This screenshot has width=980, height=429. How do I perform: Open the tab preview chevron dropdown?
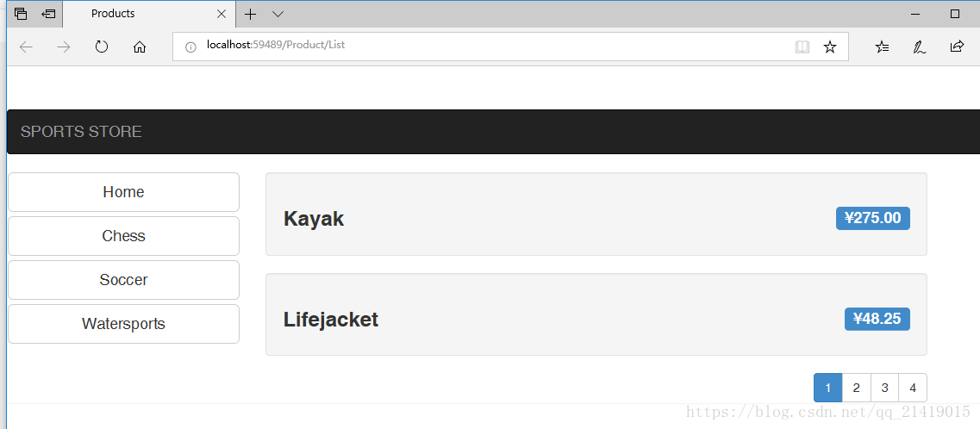(x=278, y=14)
